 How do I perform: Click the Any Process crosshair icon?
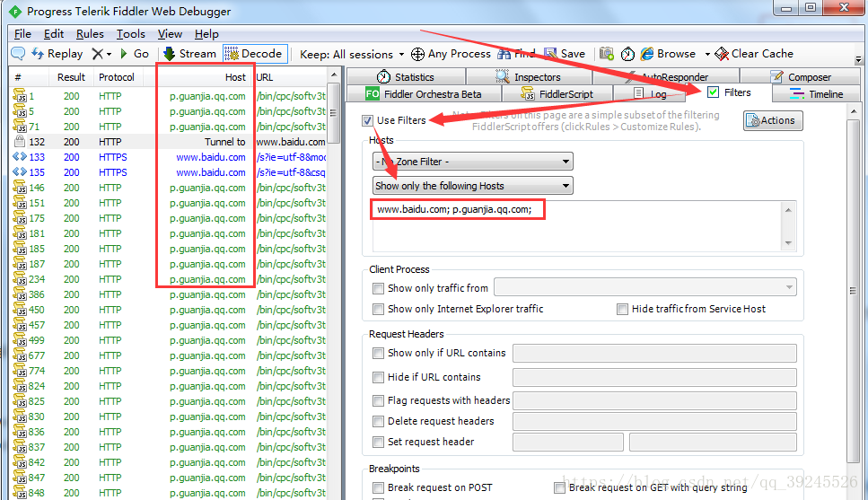(418, 54)
